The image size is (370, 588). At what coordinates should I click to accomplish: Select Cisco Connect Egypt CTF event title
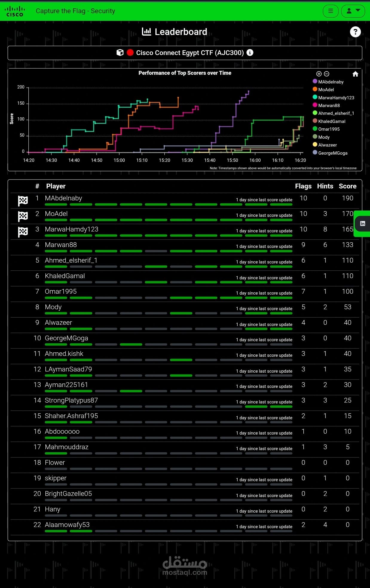(190, 53)
